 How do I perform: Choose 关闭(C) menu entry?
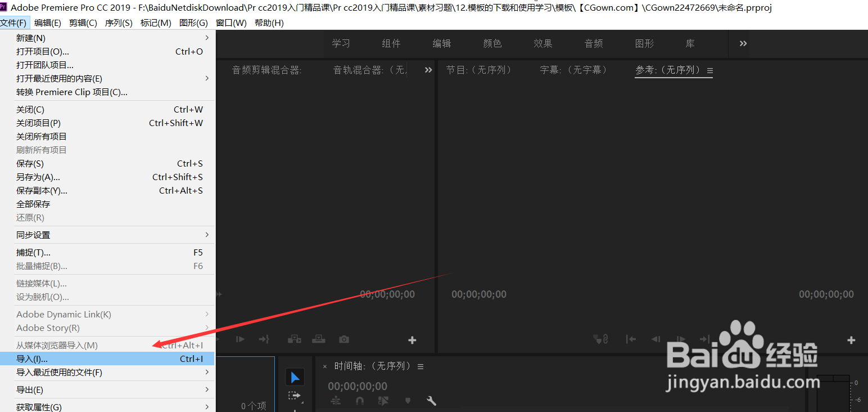pyautogui.click(x=108, y=109)
